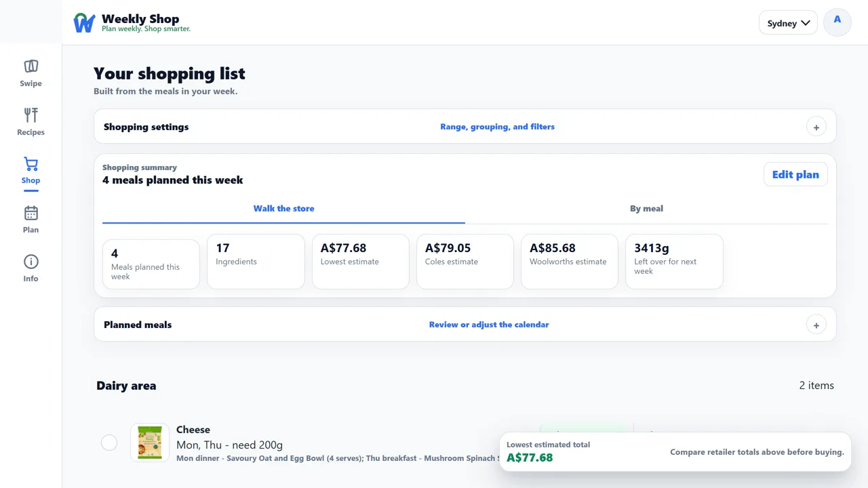Expand Shopping settings with plus button
The height and width of the screenshot is (488, 868).
point(816,127)
